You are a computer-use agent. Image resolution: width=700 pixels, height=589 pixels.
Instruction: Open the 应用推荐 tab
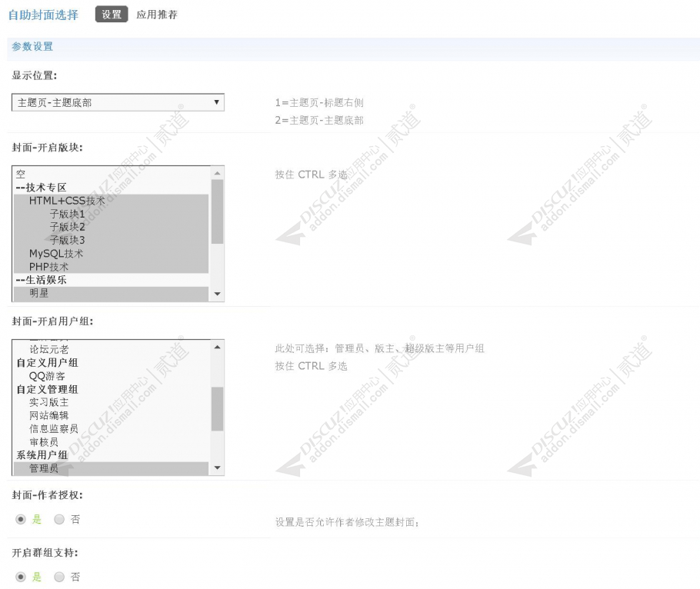coord(157,15)
